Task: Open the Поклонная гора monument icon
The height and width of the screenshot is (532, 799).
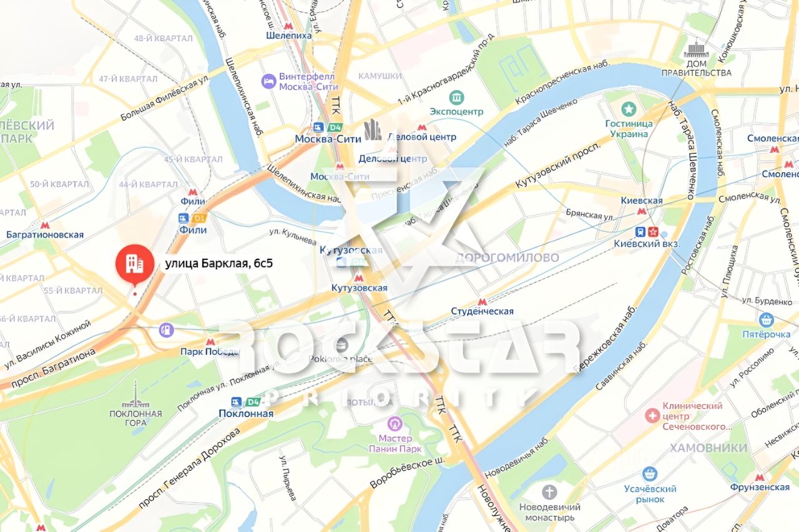Action: click(135, 395)
